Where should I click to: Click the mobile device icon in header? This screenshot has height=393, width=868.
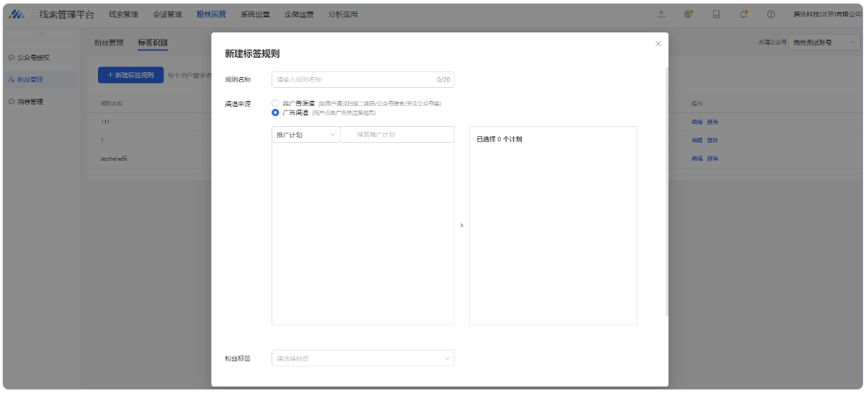click(x=716, y=14)
